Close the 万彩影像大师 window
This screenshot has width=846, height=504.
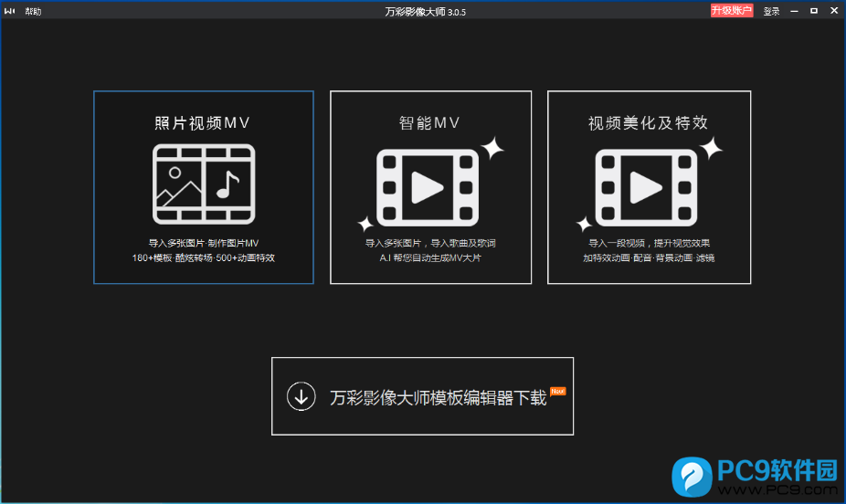[x=834, y=11]
